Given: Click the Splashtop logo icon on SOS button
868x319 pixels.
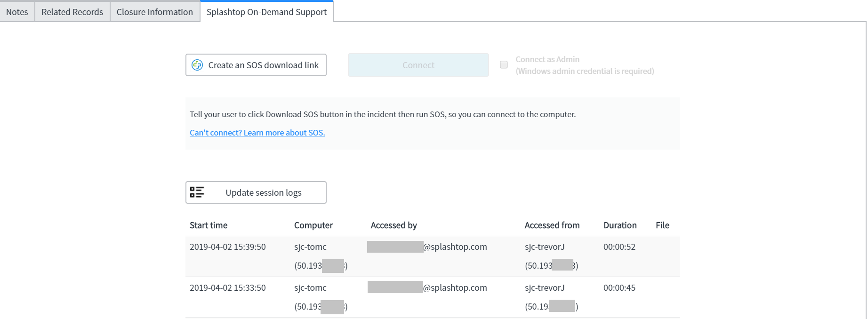Looking at the screenshot, I should (197, 65).
